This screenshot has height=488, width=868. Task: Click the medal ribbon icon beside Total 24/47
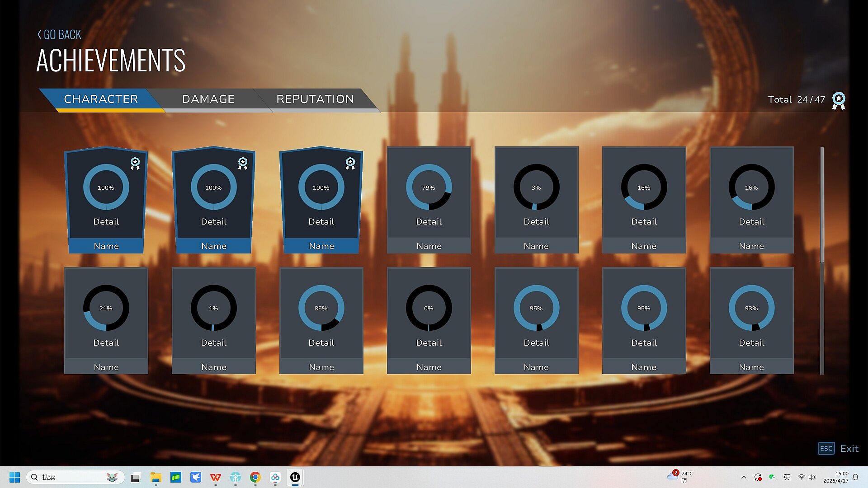pos(839,100)
